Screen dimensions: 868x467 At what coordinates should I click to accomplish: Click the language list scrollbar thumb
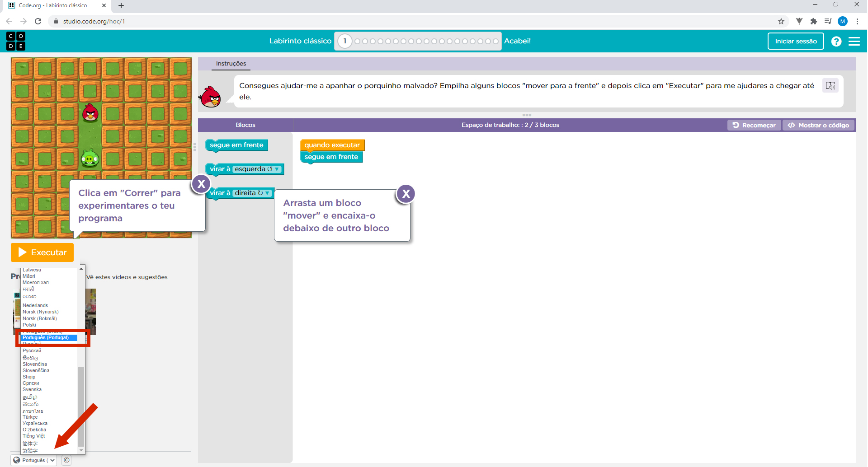tap(81, 406)
